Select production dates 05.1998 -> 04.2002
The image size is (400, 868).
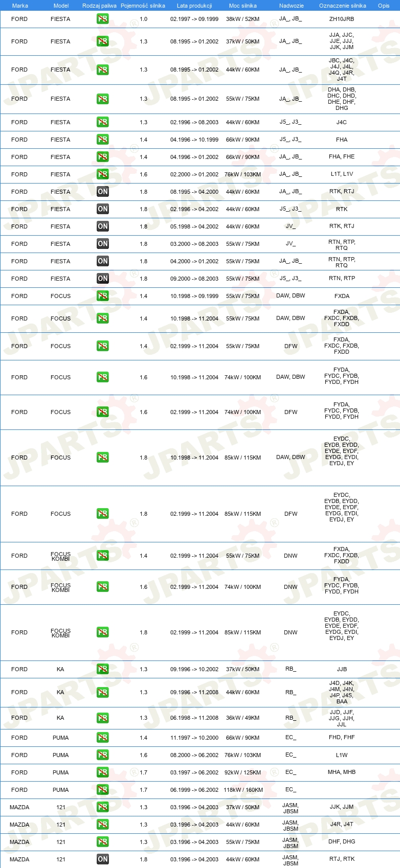194,226
